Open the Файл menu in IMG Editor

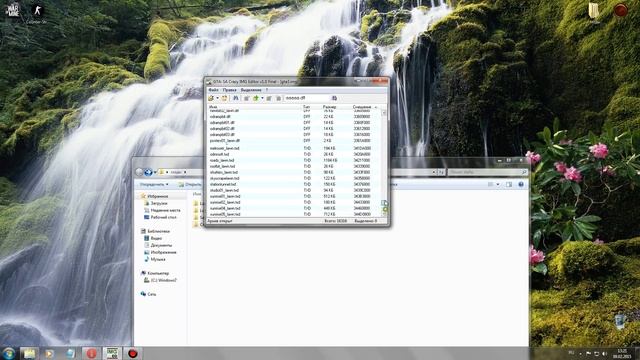pyautogui.click(x=213, y=90)
